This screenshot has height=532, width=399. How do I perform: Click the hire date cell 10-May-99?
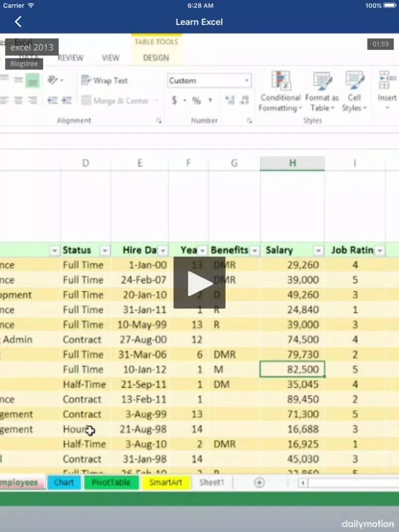(139, 325)
